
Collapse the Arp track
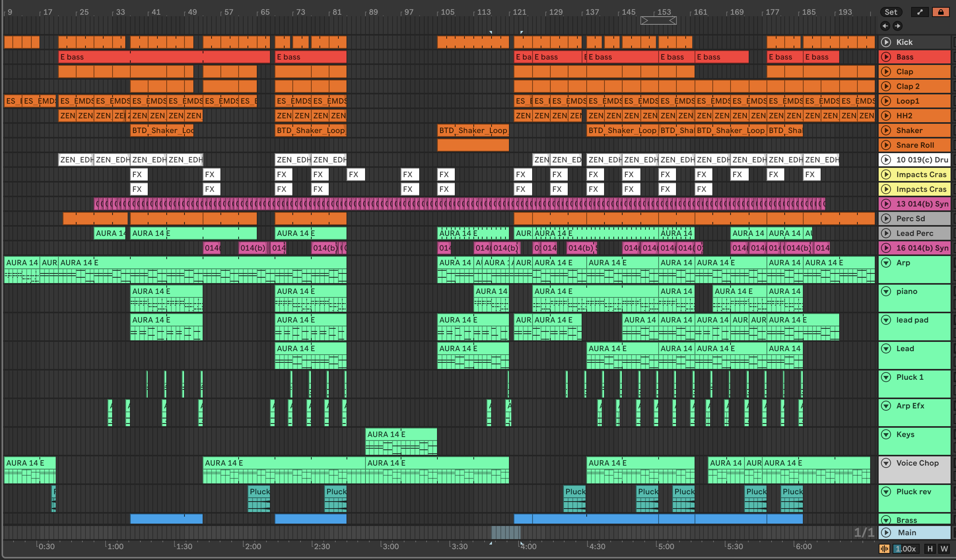coord(886,263)
